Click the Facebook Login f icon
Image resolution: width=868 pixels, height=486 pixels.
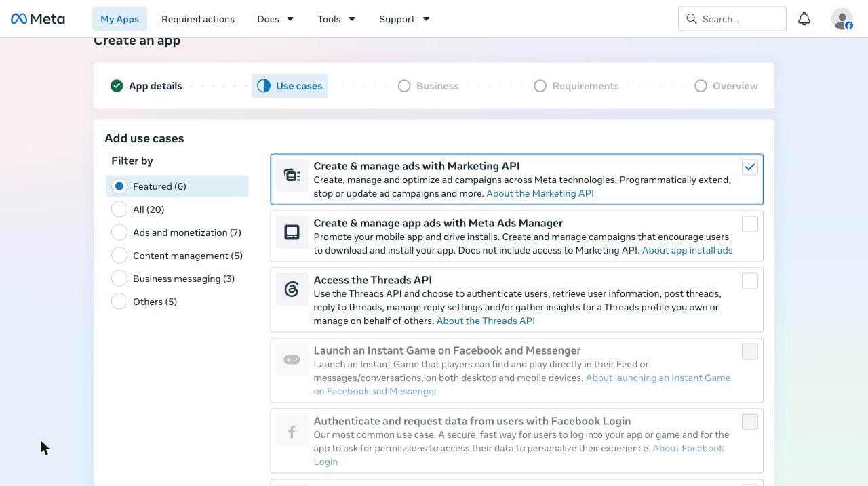pyautogui.click(x=292, y=430)
